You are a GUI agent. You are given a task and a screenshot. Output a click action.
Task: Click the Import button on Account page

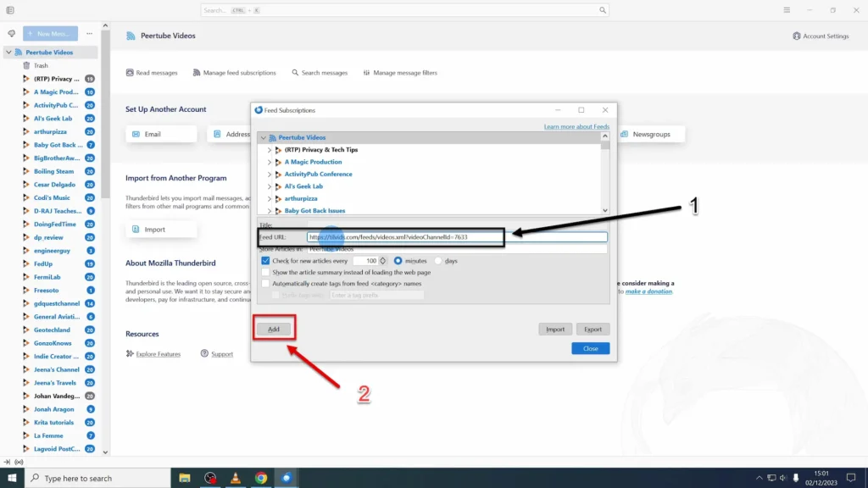click(x=161, y=229)
